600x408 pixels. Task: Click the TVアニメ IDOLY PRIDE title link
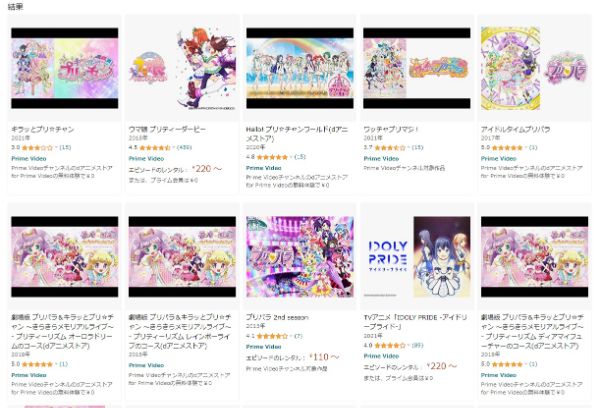point(416,322)
